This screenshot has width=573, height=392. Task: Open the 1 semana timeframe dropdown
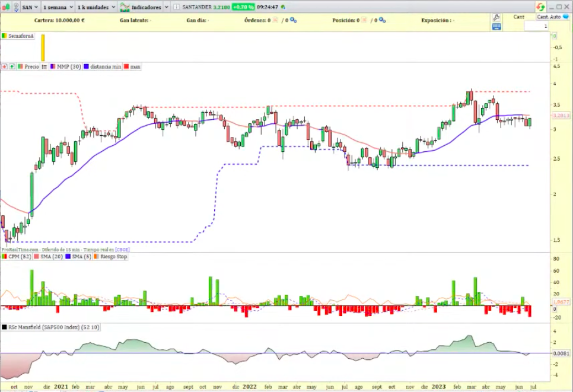(58, 7)
